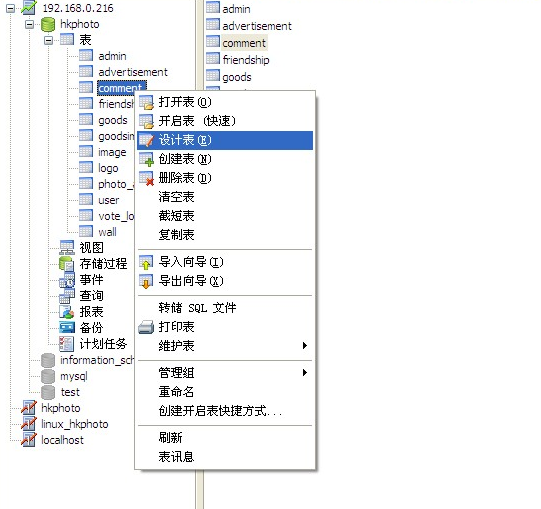Click the 视图 views icon
This screenshot has height=509, width=541.
[67, 247]
